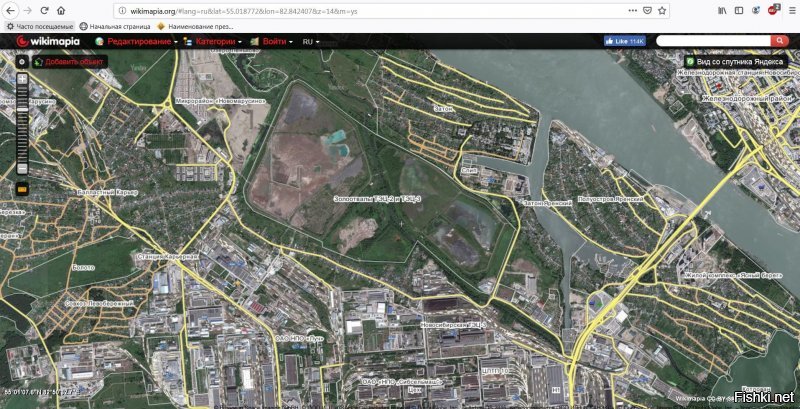
Task: Click the browser Forward arrow
Action: 27,10
